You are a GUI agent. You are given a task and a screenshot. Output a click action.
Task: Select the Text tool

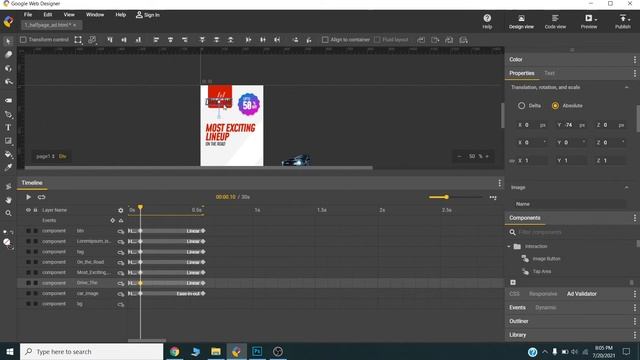[8, 128]
